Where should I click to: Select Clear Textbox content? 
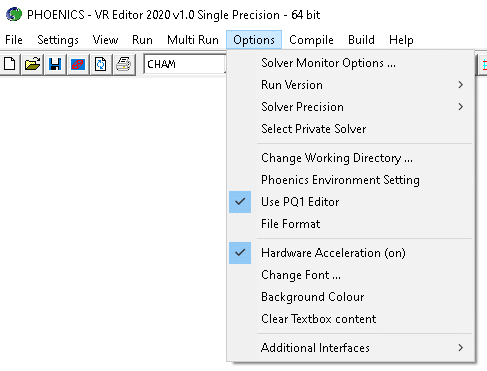[350, 319]
